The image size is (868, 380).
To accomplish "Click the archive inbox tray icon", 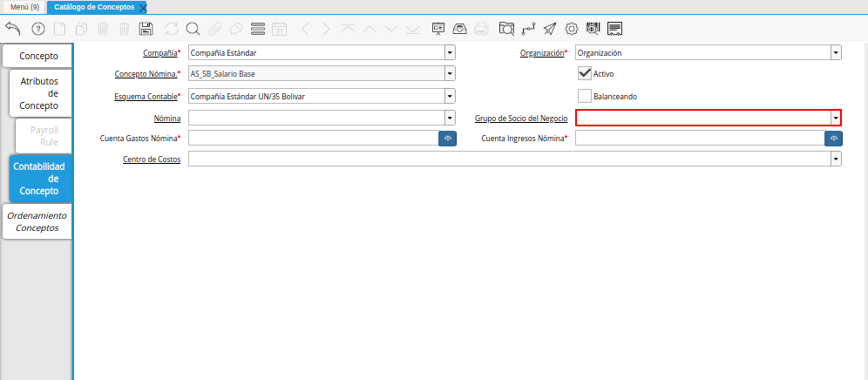I will click(460, 29).
